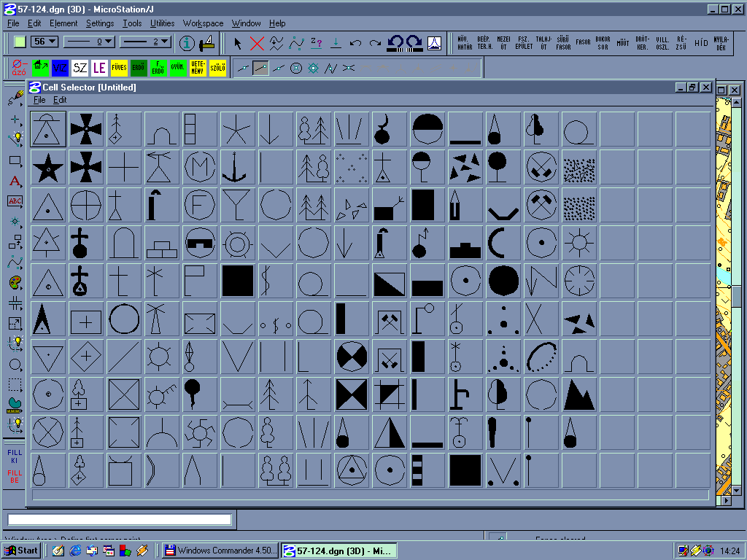Toggle the FILL KI option
Screen dimensions: 747x560
coord(15,456)
